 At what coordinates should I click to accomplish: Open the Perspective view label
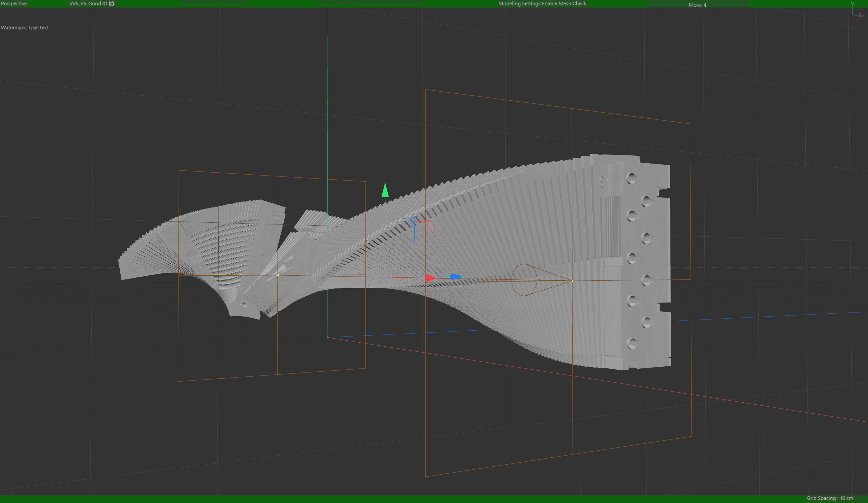(14, 4)
